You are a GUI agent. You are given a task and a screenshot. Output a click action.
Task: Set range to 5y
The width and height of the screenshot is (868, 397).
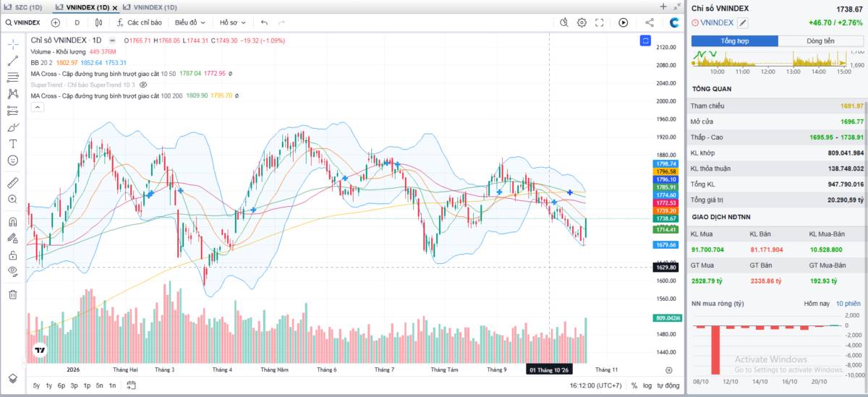click(x=36, y=385)
